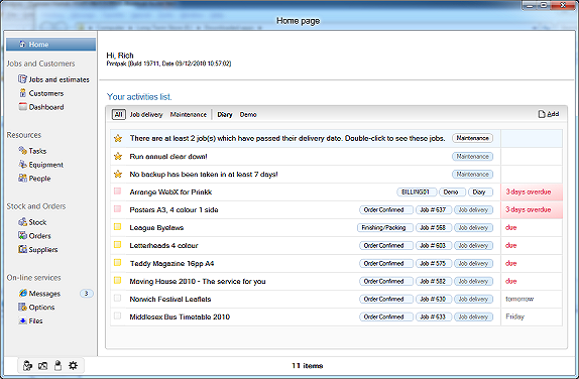Click the Job # 637 tag
The width and height of the screenshot is (579, 379).
[433, 210]
